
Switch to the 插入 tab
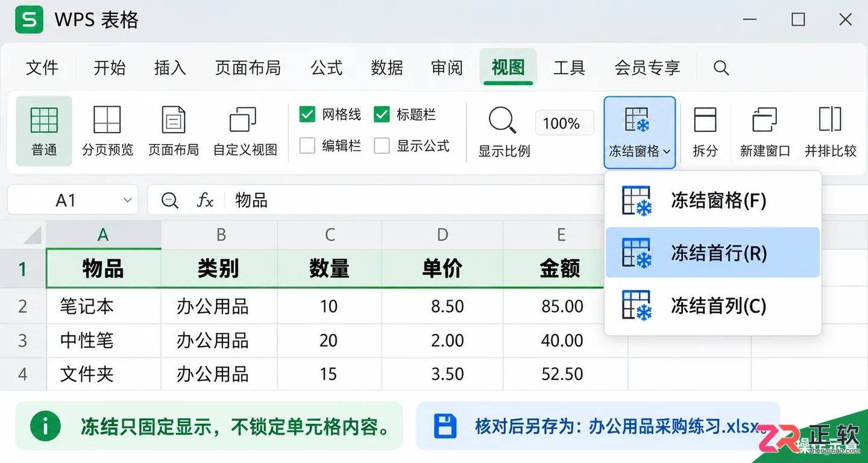click(170, 68)
